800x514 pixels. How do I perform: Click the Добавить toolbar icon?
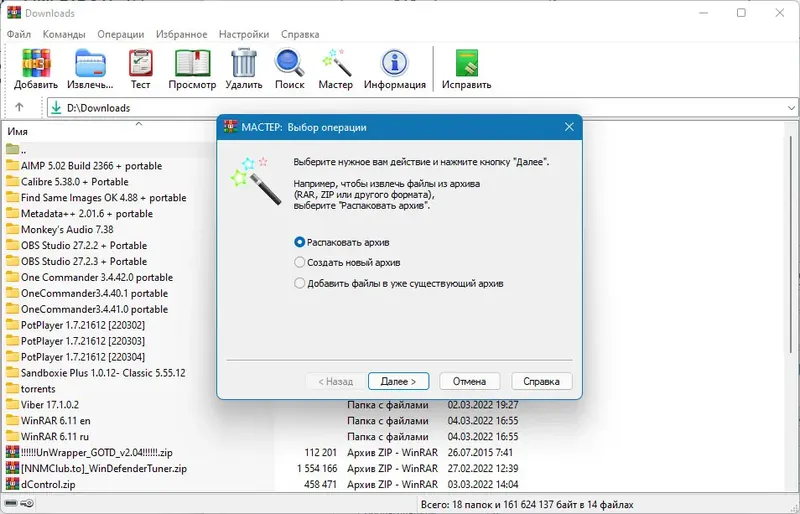36,63
